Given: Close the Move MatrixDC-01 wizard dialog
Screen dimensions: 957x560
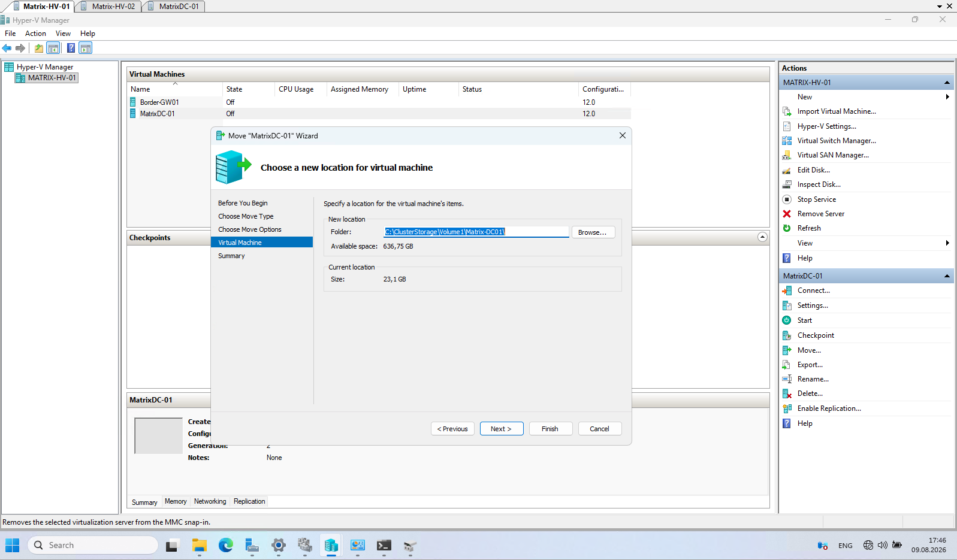Looking at the screenshot, I should 622,136.
